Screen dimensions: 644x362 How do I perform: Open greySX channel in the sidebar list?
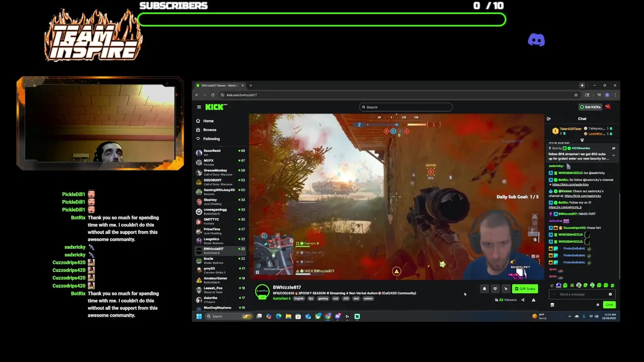tap(220, 270)
